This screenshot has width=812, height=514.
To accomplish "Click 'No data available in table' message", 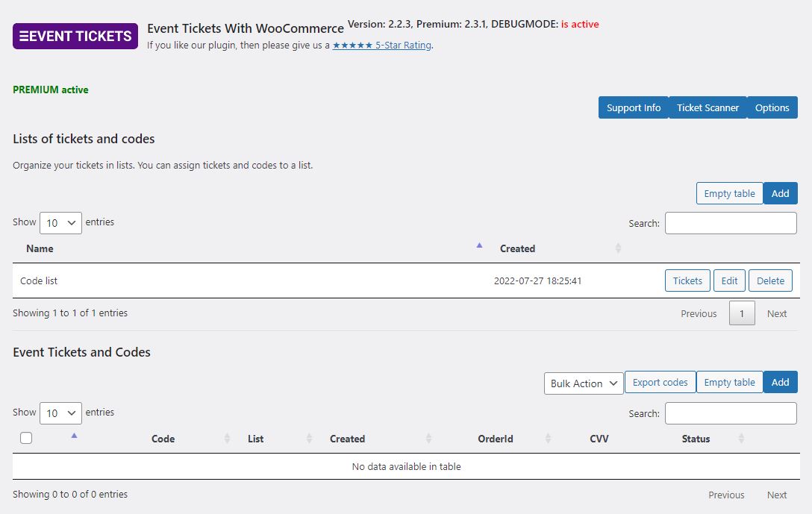I will (406, 466).
